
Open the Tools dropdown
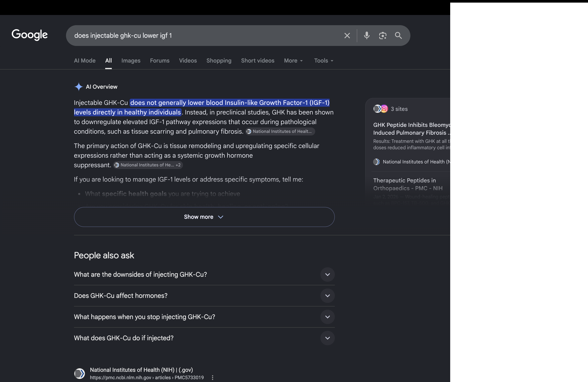[x=324, y=61]
